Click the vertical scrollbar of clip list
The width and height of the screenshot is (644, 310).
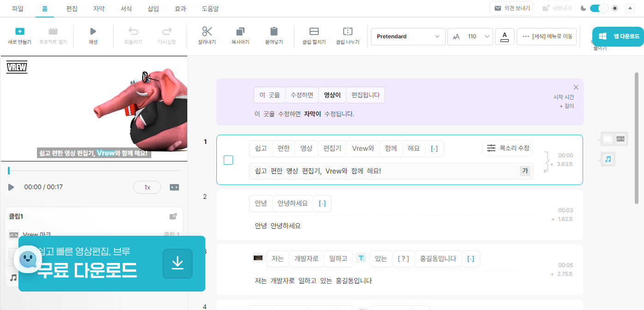pyautogui.click(x=637, y=138)
